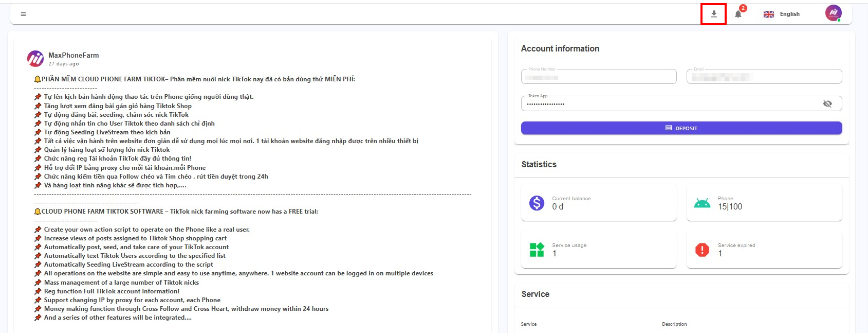Click the Service expired red alert icon

coord(702,250)
